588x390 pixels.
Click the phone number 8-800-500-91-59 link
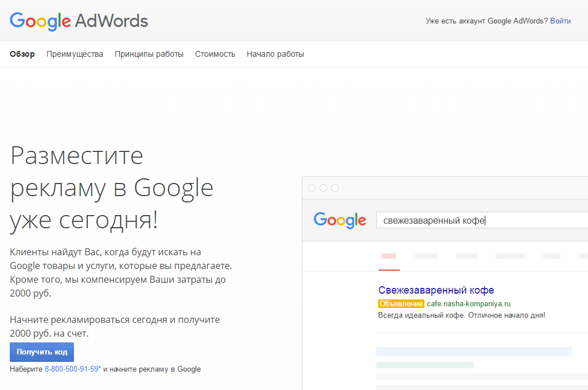(x=73, y=369)
